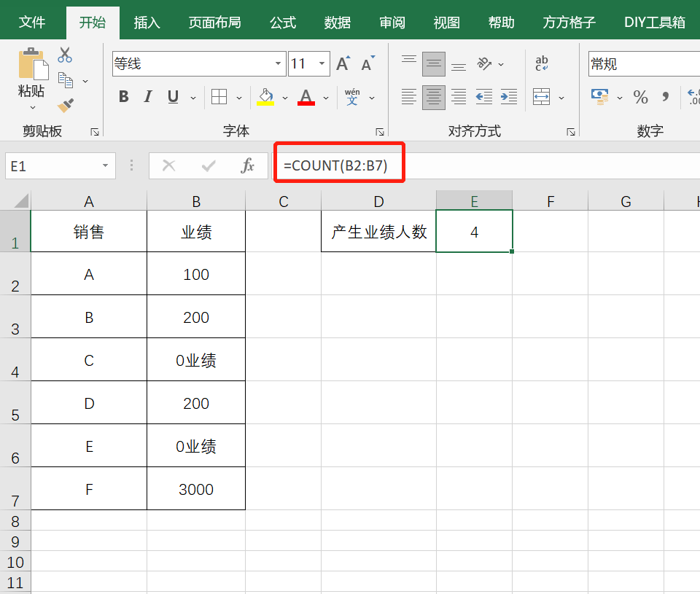Expand the Name Box dropdown arrow
The image size is (700, 594).
(x=106, y=166)
